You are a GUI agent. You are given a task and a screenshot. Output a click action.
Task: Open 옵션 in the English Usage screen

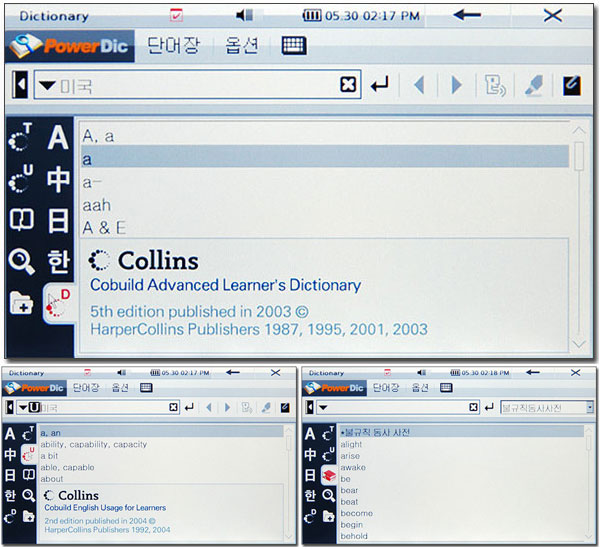(120, 388)
